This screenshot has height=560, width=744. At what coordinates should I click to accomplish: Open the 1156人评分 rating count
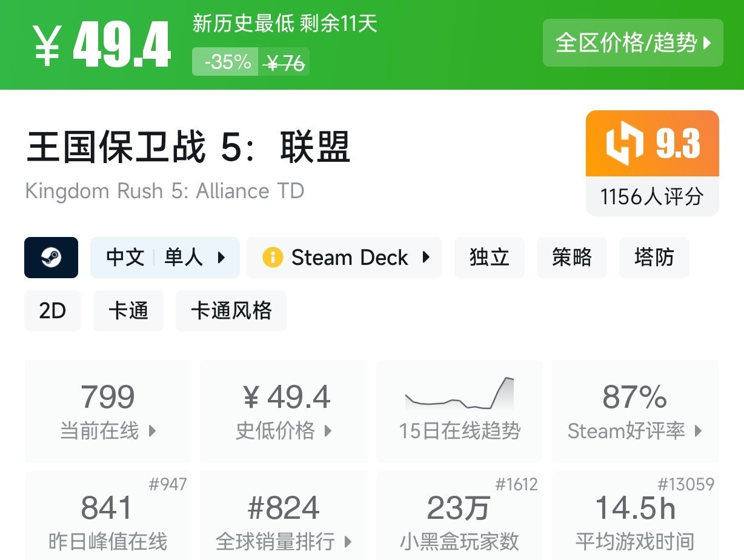tap(652, 196)
